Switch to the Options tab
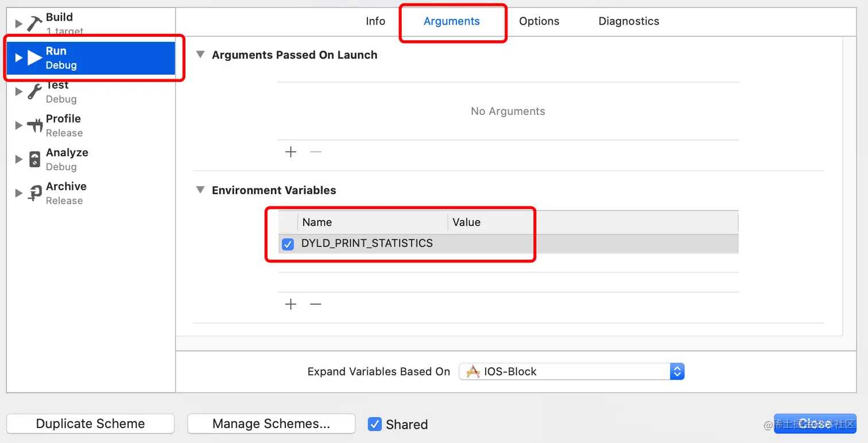Viewport: 868px width, 443px height. (x=539, y=21)
